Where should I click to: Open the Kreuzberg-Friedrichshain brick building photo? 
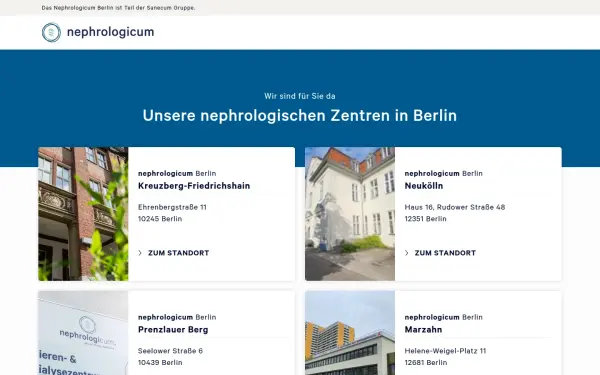[83, 214]
